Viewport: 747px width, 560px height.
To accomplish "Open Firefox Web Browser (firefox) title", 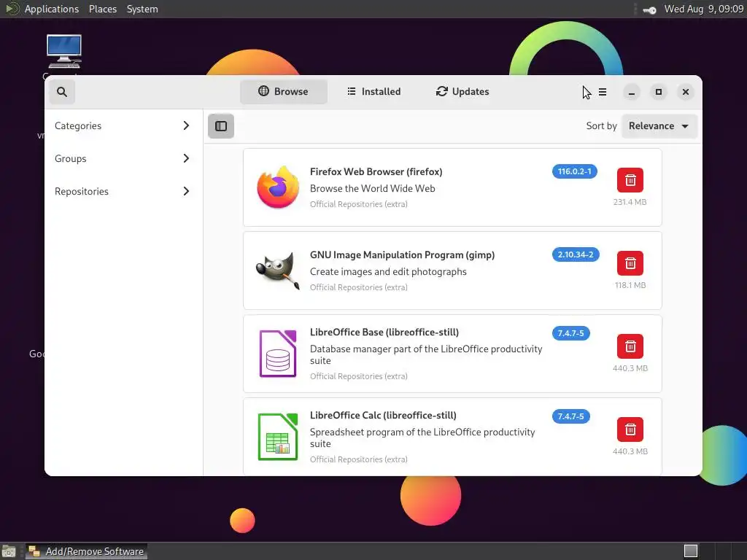I will pos(376,172).
